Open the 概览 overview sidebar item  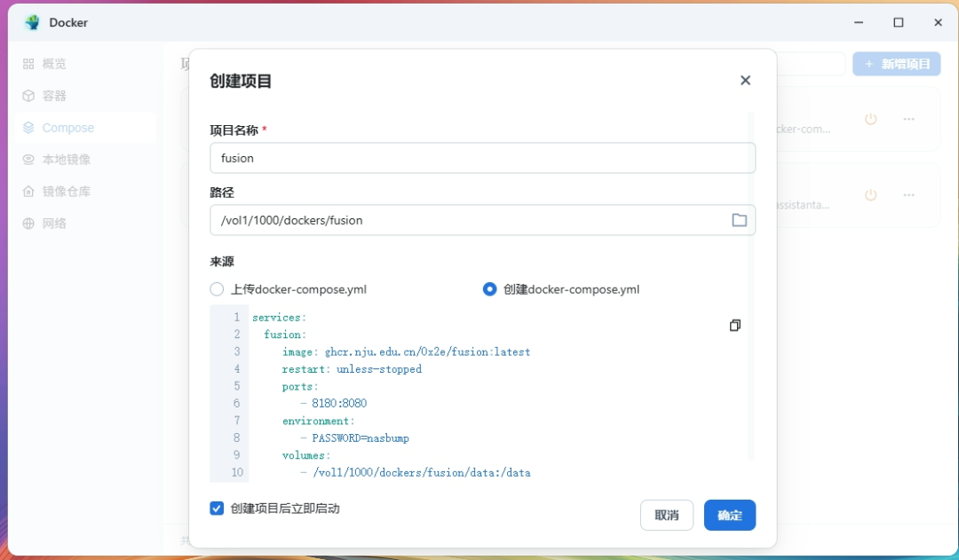[x=85, y=64]
